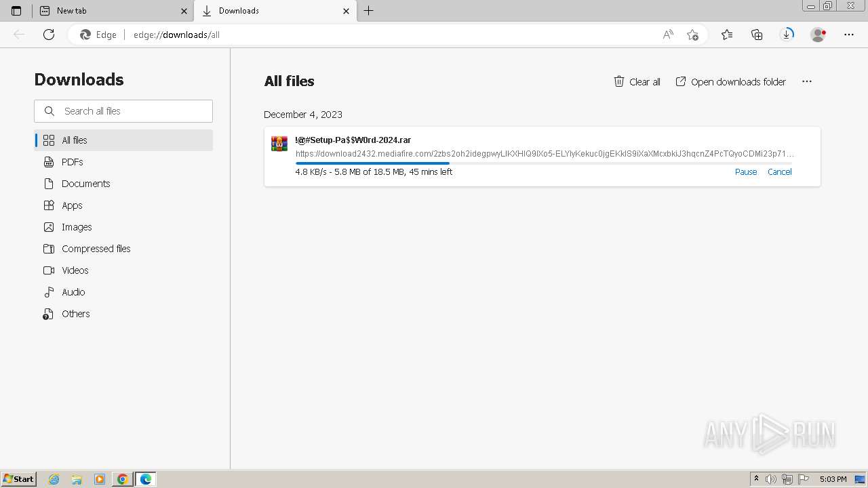Show hidden system tray icons
Viewport: 868px width, 488px height.
click(756, 479)
